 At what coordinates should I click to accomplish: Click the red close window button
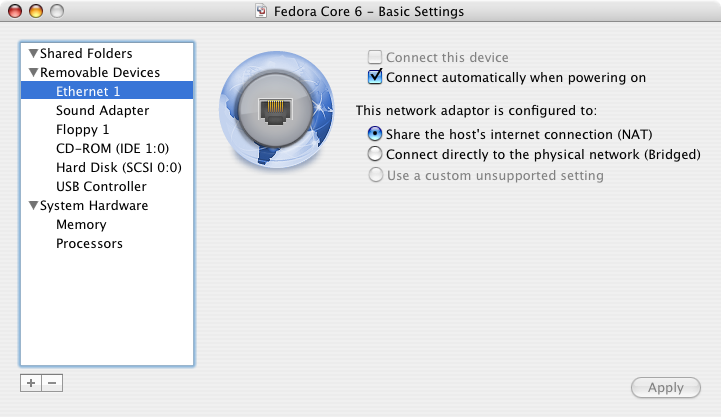pos(16,12)
